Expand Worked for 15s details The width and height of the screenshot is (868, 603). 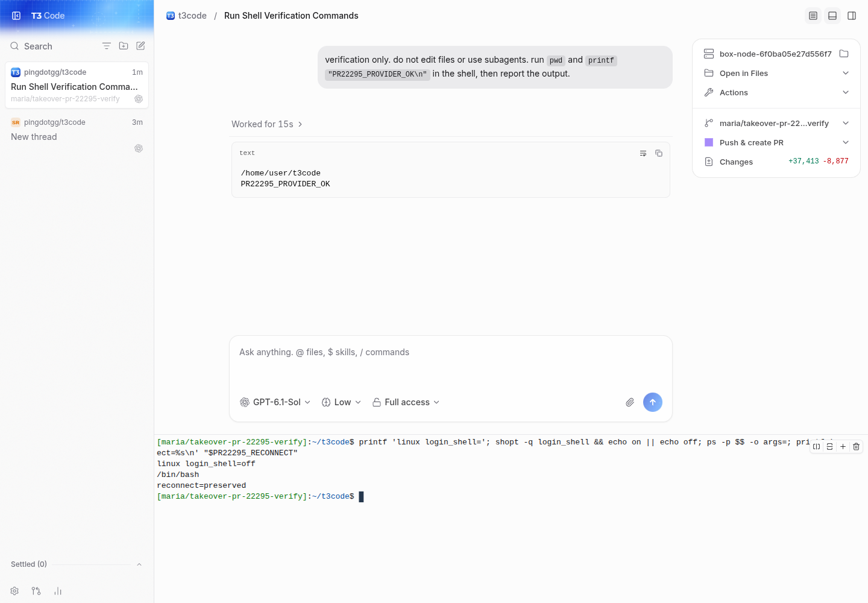coord(267,124)
